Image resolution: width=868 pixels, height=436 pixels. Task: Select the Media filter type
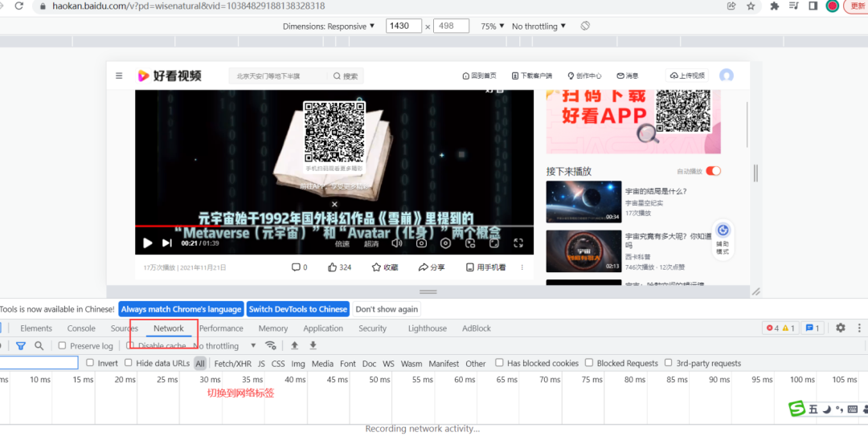coord(322,364)
